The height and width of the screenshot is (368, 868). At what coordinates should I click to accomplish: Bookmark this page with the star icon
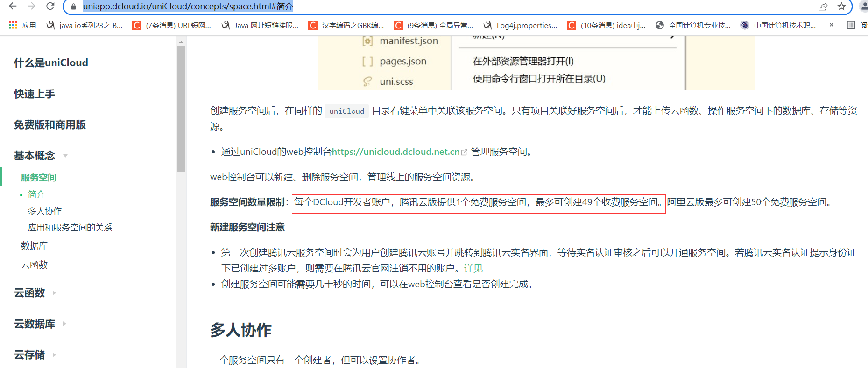click(x=841, y=7)
